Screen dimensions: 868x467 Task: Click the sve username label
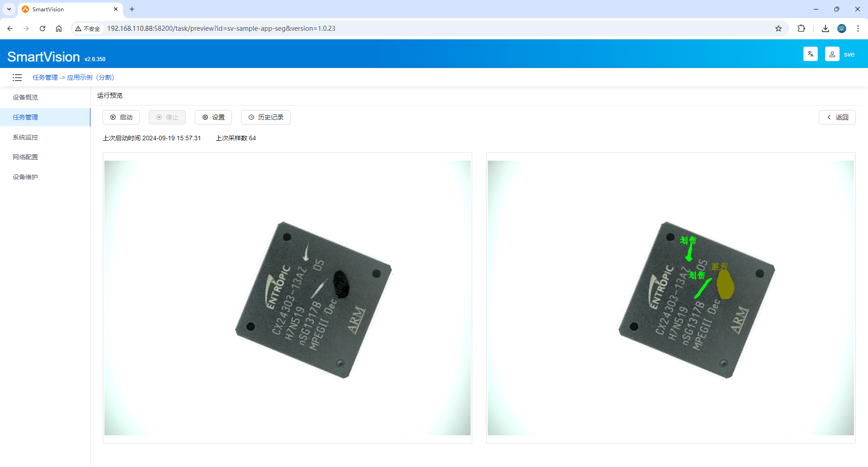click(849, 54)
